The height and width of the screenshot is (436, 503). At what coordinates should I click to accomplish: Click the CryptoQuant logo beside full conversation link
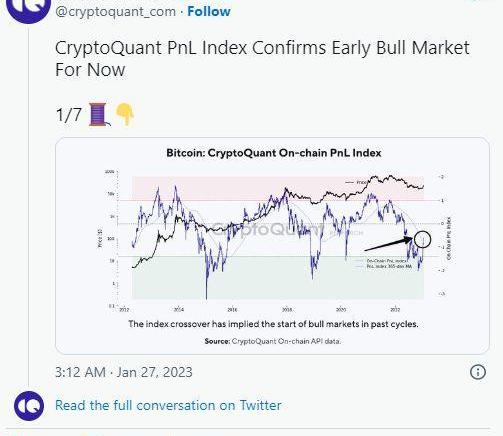(x=29, y=406)
